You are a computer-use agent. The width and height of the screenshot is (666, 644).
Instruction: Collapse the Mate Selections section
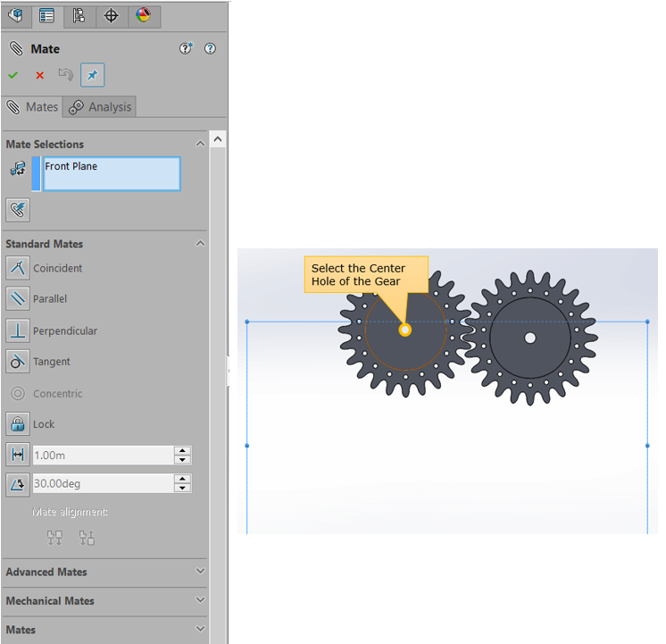200,144
